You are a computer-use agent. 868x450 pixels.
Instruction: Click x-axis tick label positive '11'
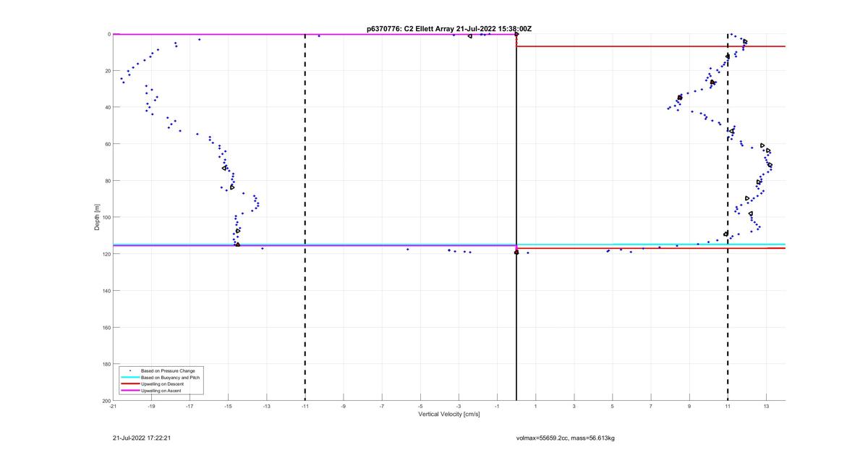[728, 406]
